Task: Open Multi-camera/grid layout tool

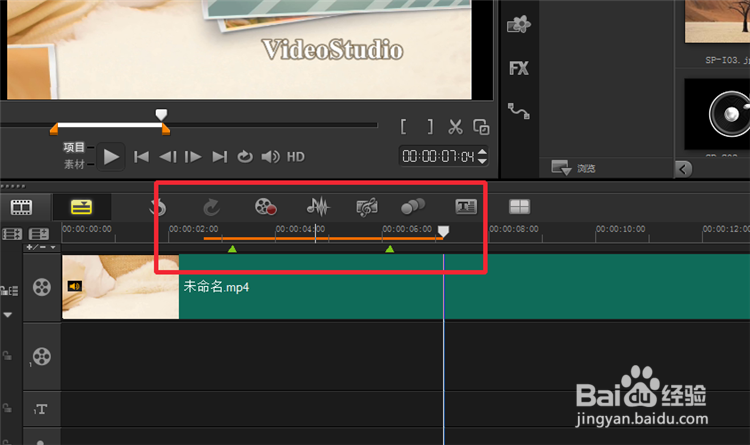Action: tap(519, 207)
